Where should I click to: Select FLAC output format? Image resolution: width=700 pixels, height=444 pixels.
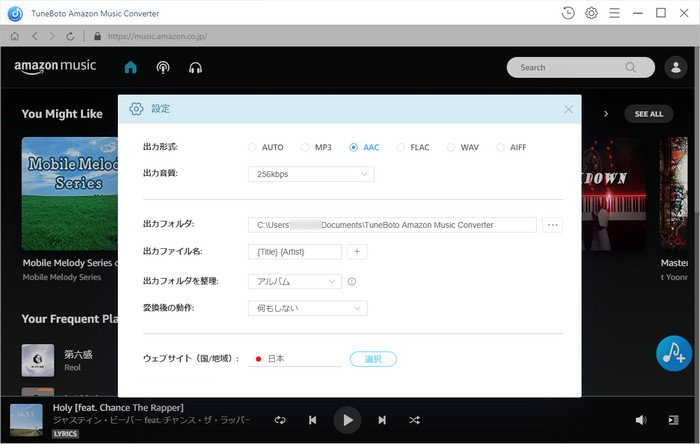pyautogui.click(x=413, y=147)
